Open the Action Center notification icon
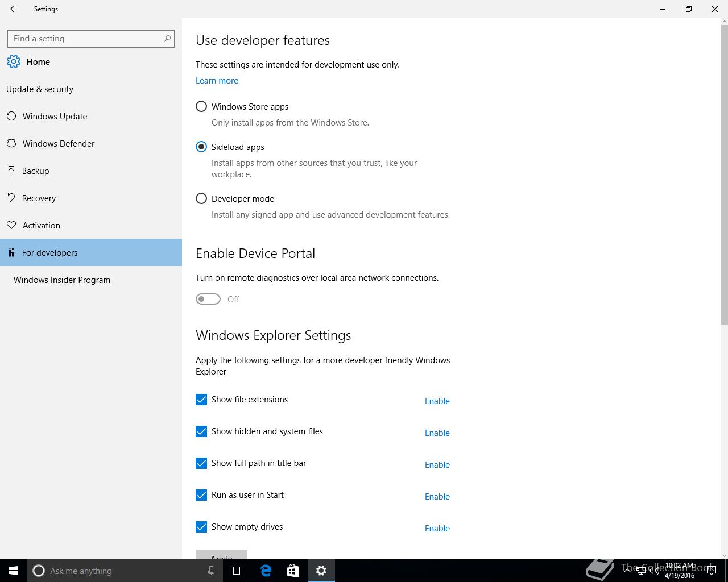Viewport: 728px width, 582px height. (711, 571)
